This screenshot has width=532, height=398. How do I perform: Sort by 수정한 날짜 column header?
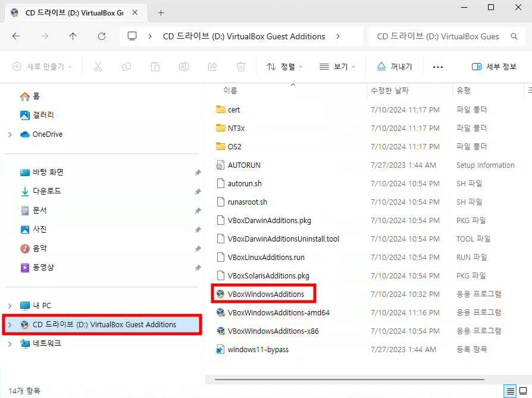click(390, 90)
